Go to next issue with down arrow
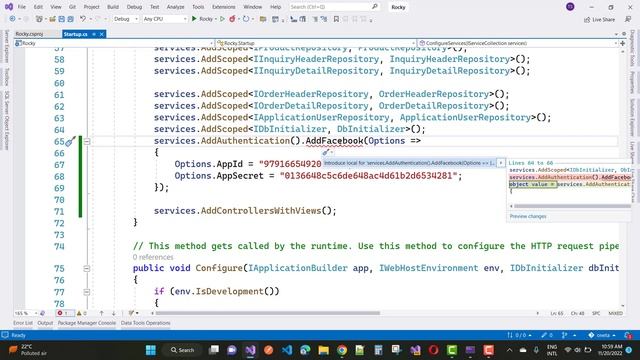This screenshot has height=360, width=640. [x=113, y=313]
